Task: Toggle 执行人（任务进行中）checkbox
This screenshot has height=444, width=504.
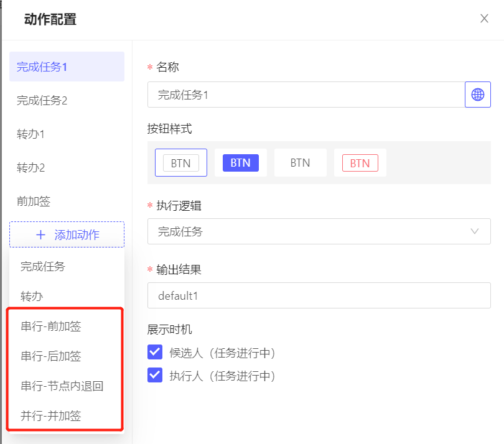Action: (x=155, y=375)
